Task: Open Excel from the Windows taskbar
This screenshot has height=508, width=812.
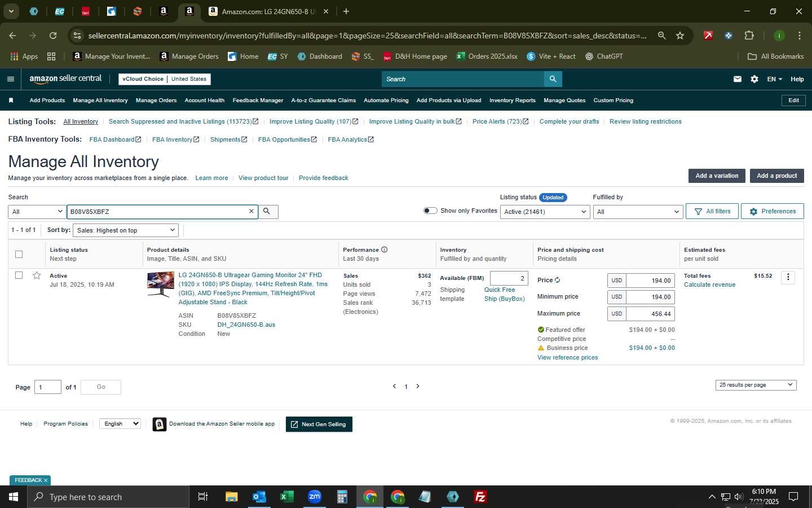Action: coord(287,497)
